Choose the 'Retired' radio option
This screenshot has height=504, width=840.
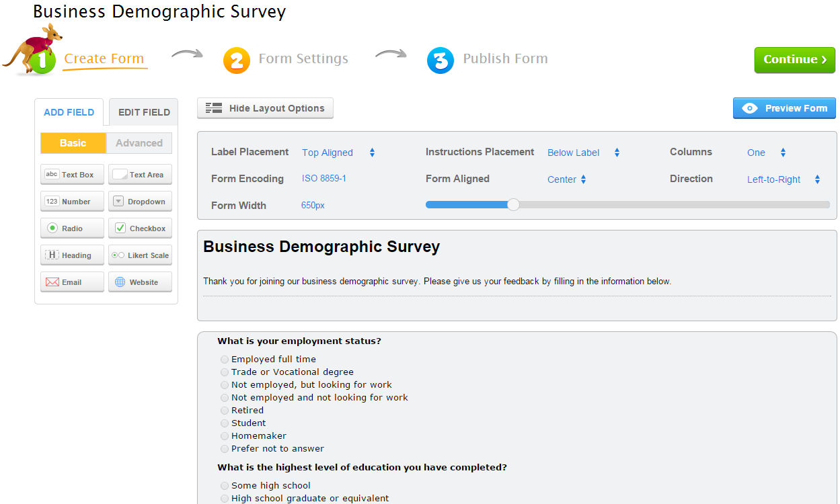[x=225, y=411]
